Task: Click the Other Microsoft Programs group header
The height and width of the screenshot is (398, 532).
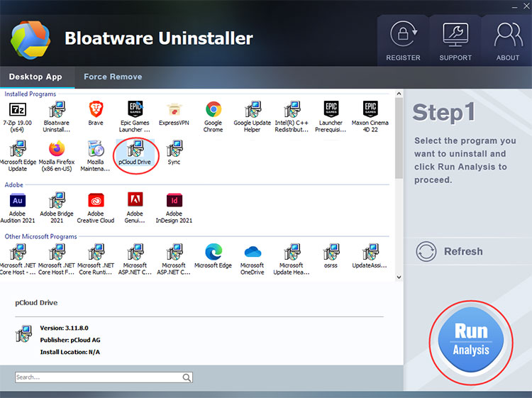Action: pyautogui.click(x=40, y=236)
